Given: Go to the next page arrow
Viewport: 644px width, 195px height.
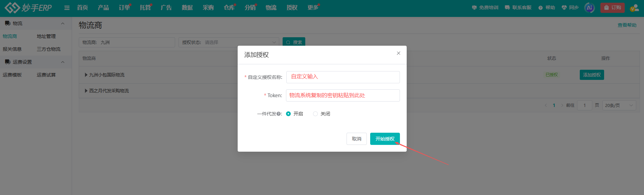Looking at the screenshot, I should (x=562, y=105).
